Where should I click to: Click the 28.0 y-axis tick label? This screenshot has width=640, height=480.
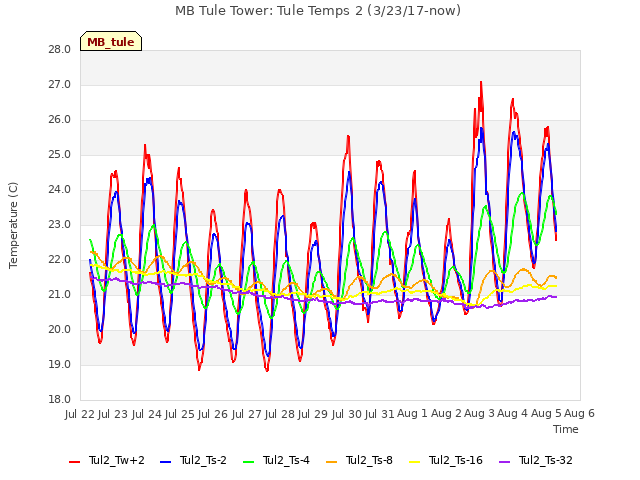[x=60, y=50]
